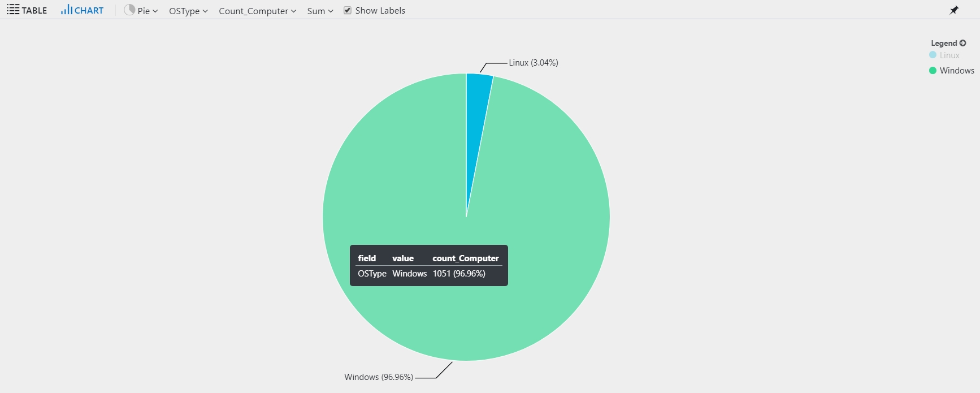Click the 1051 (96.96%) tooltip value
Viewport: 980px width, 393px height.
tap(459, 274)
